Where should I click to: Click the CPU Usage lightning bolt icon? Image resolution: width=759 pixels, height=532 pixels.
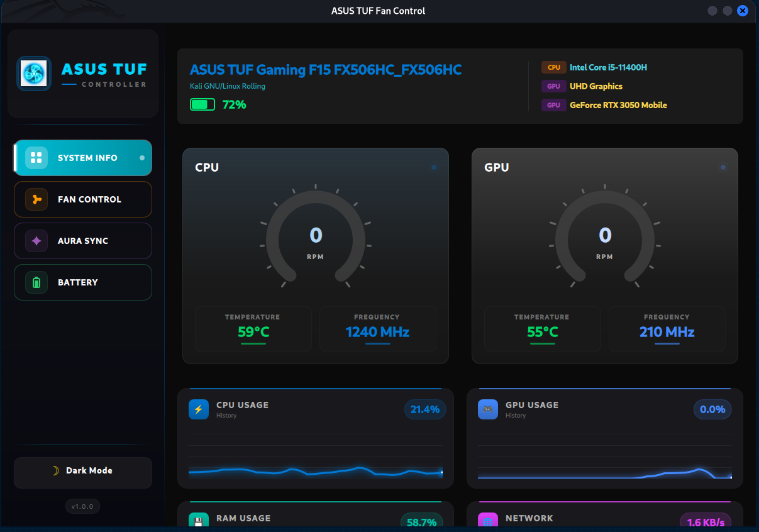pyautogui.click(x=199, y=409)
